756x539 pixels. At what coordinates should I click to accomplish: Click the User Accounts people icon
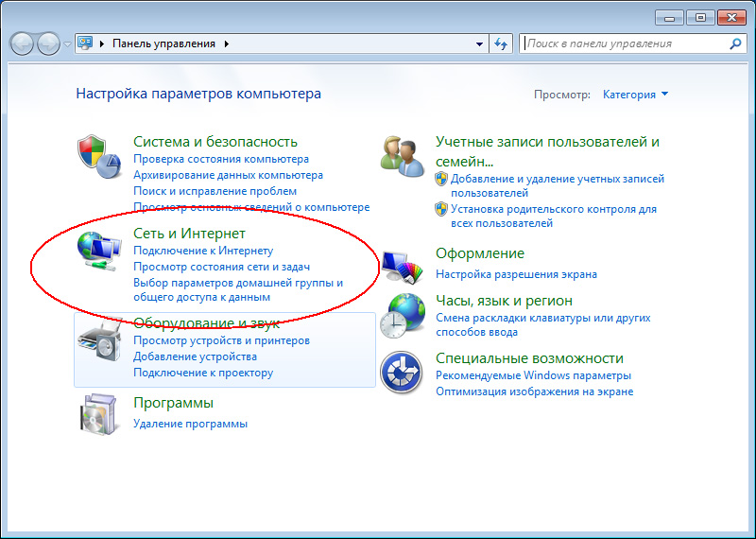pos(403,157)
